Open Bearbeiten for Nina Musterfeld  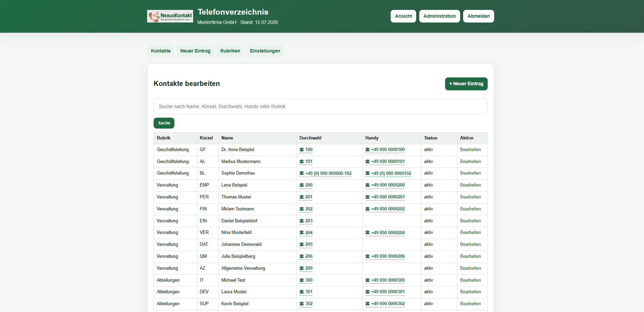pos(470,233)
